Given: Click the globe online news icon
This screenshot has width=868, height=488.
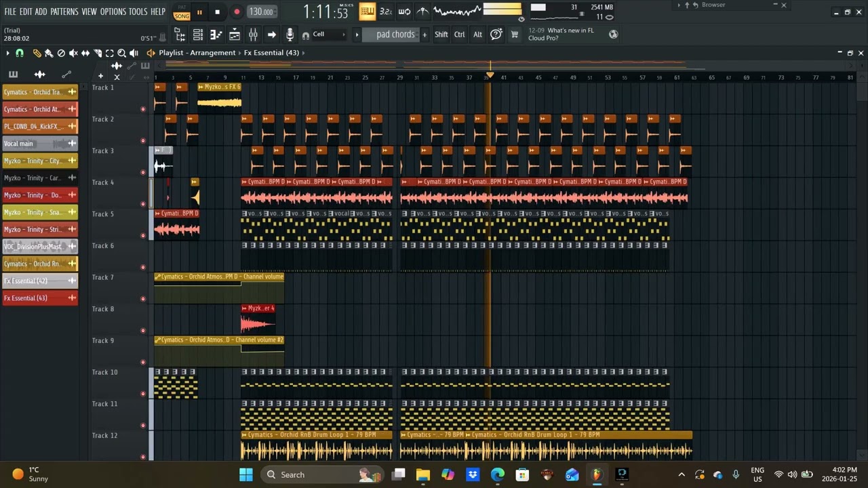Looking at the screenshot, I should click(613, 35).
